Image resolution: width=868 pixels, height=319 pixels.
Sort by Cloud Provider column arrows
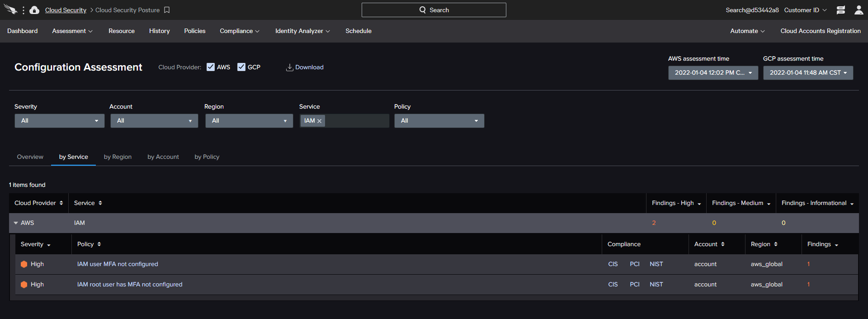point(61,203)
